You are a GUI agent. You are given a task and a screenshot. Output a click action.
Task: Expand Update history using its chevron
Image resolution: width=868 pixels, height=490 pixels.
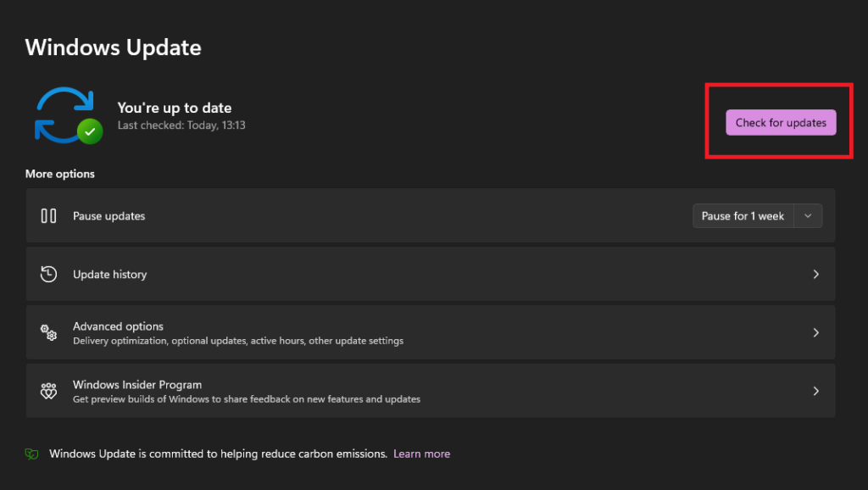point(815,275)
